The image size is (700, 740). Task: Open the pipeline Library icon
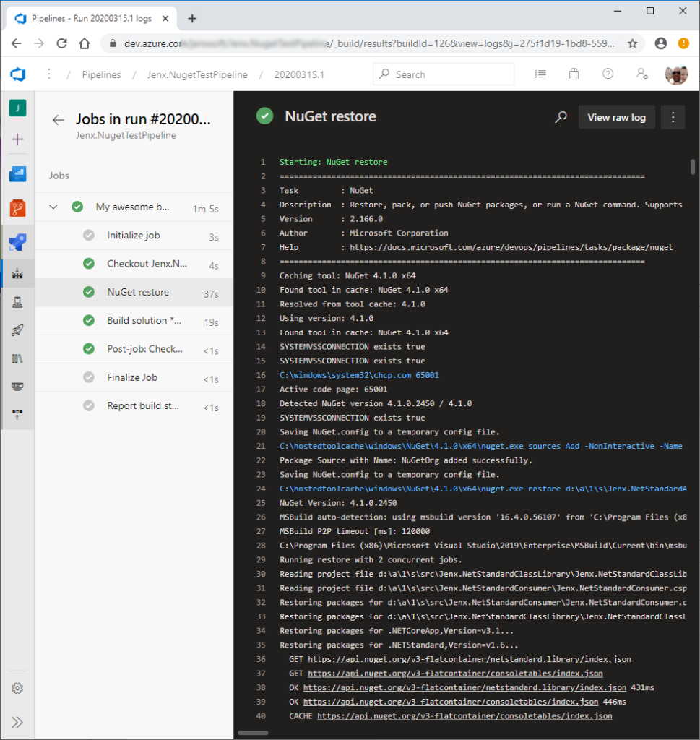pyautogui.click(x=18, y=358)
